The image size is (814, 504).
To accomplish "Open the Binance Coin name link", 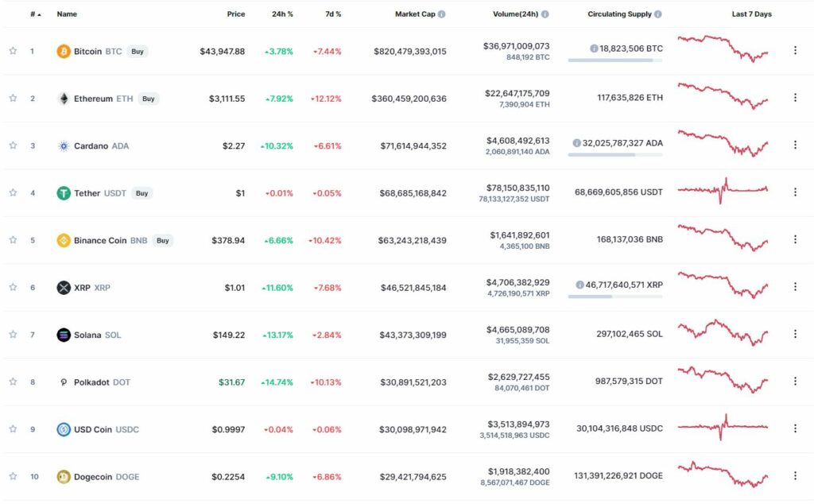I will pyautogui.click(x=100, y=240).
